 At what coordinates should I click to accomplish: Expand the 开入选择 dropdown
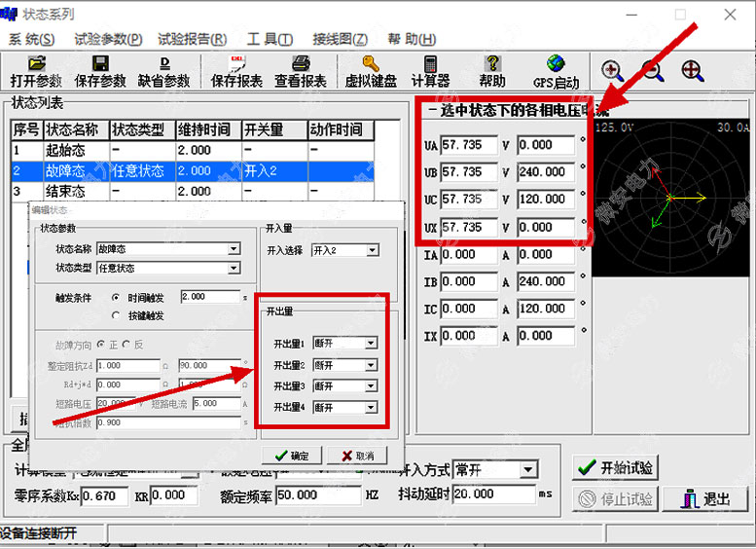[372, 250]
